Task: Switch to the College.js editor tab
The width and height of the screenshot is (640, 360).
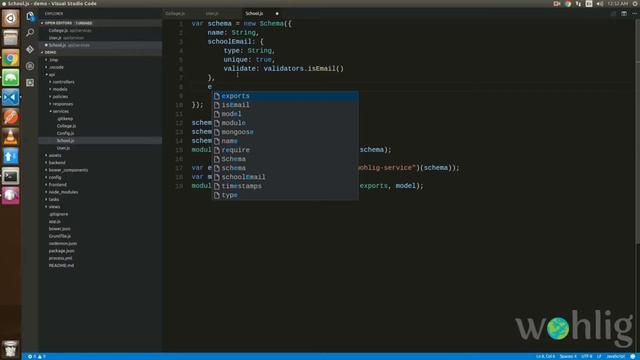Action: point(175,13)
